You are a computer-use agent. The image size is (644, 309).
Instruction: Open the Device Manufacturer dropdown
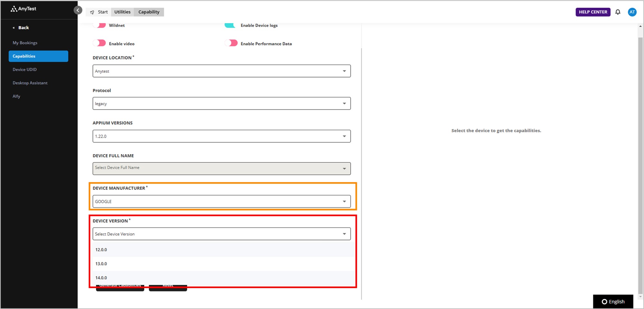222,201
